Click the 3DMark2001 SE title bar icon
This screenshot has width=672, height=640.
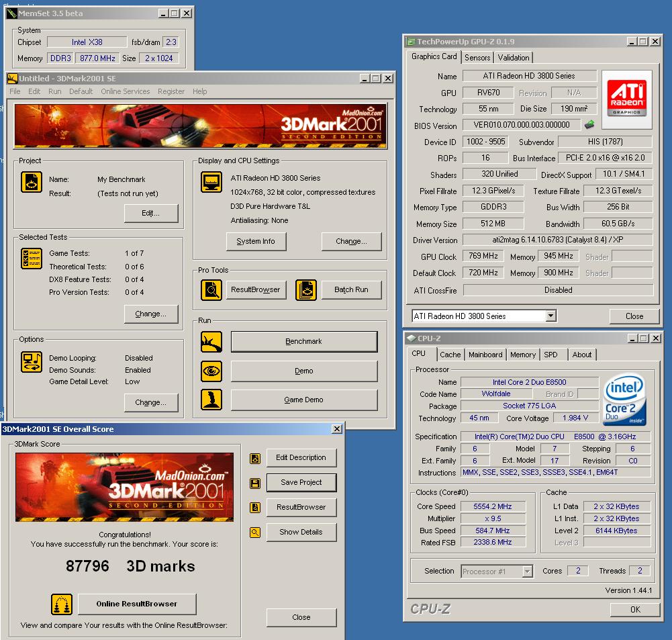click(x=13, y=79)
